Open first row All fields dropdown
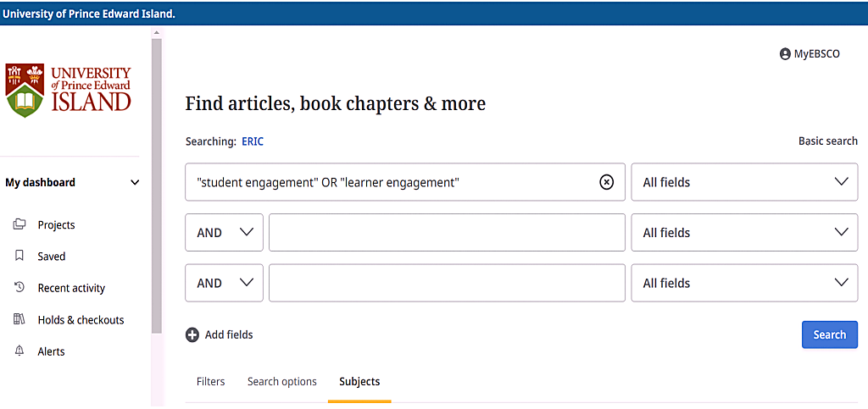Image resolution: width=868 pixels, height=409 pixels. (744, 182)
